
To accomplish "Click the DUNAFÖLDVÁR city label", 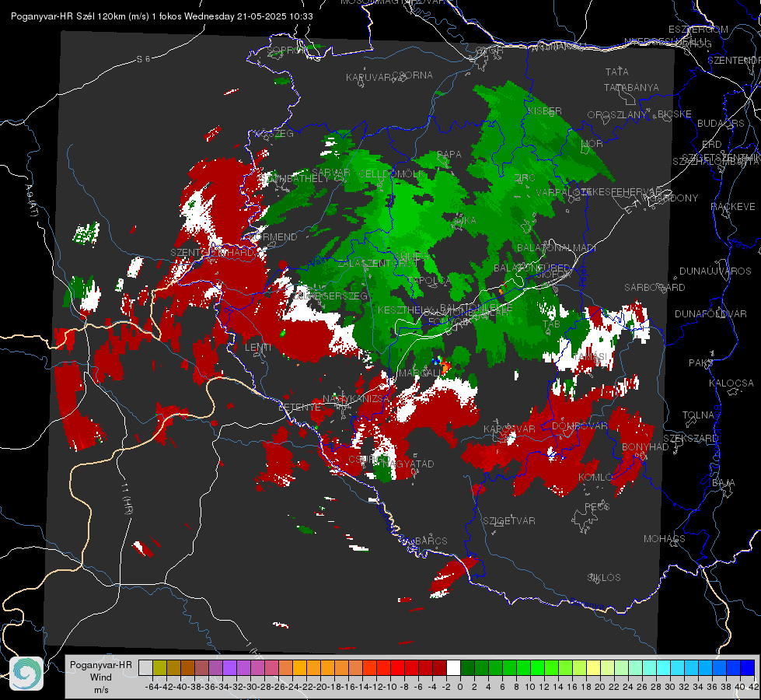I will pyautogui.click(x=710, y=314).
